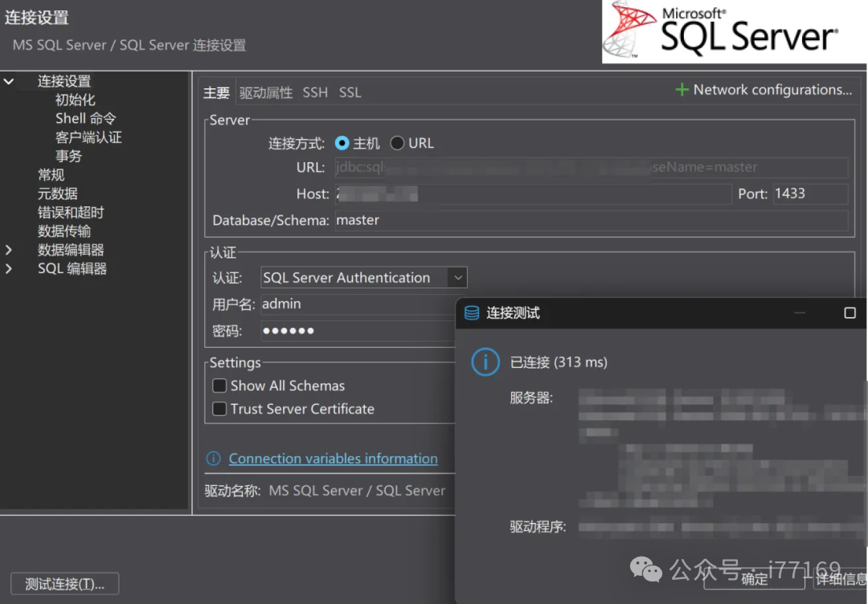Screen dimensions: 868x604
Task: Click the 测试连接 button
Action: [64, 583]
